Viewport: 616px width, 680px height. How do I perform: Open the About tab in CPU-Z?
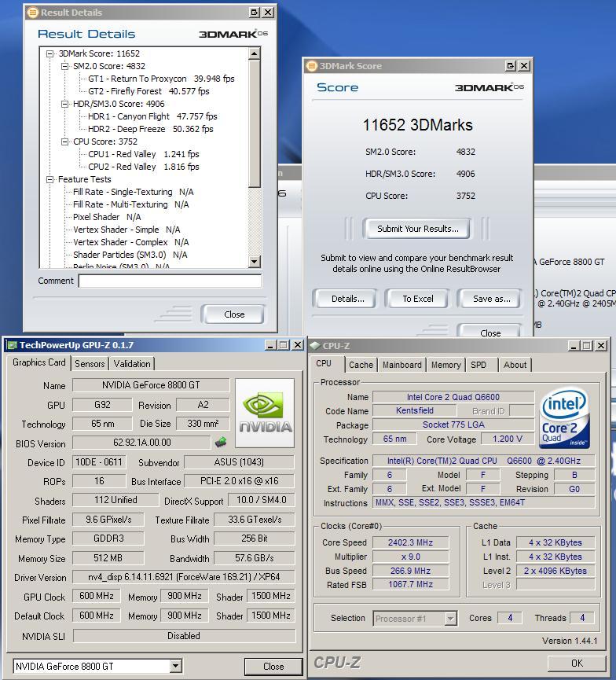(x=515, y=365)
